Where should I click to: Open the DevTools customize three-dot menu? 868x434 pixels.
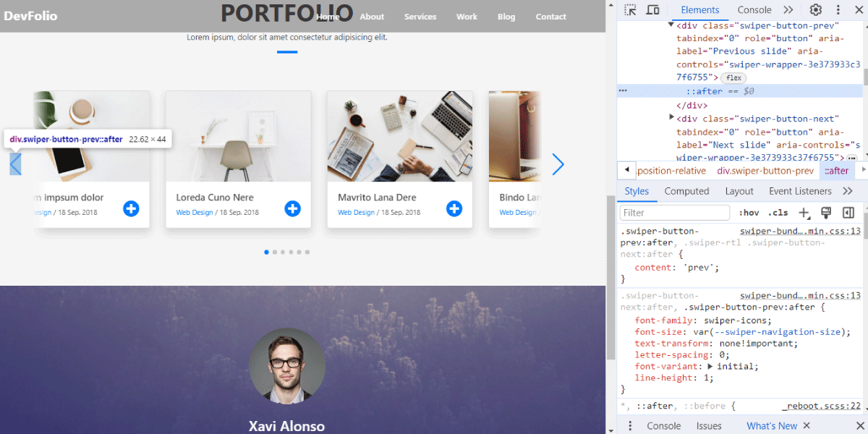[838, 10]
